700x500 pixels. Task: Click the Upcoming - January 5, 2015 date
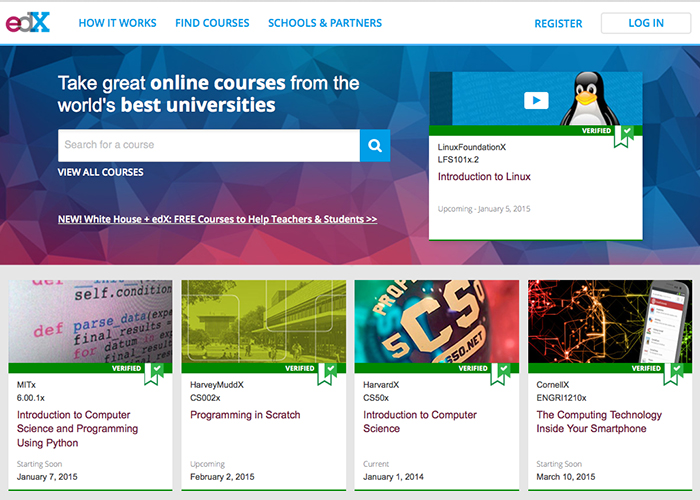(x=484, y=208)
